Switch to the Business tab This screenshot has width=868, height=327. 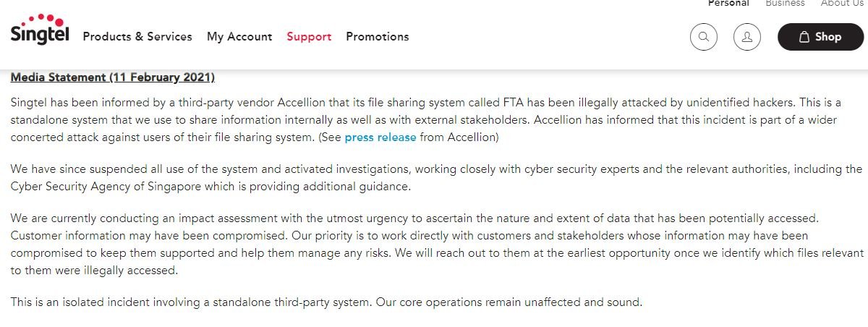point(785,3)
